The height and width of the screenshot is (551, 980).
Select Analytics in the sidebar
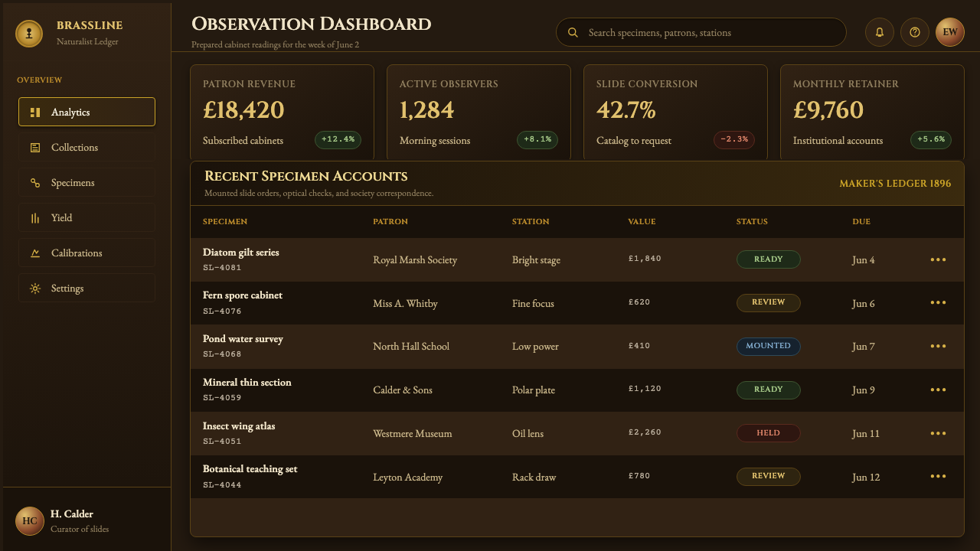(87, 112)
